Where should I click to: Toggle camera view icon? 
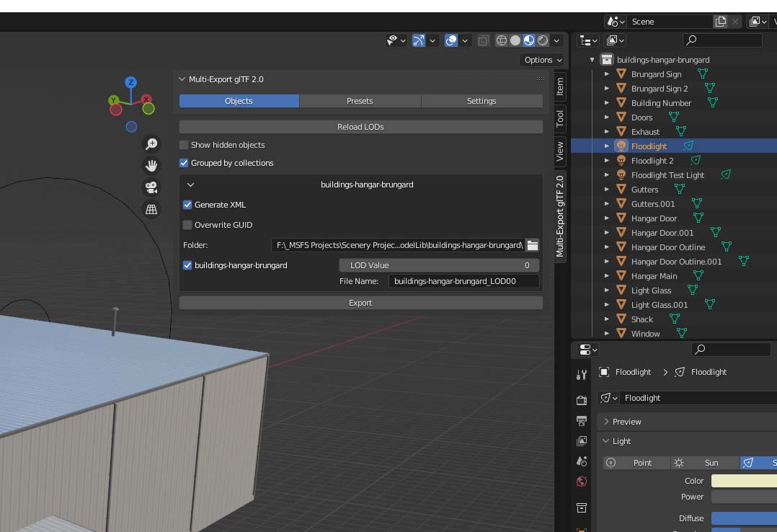pyautogui.click(x=151, y=187)
